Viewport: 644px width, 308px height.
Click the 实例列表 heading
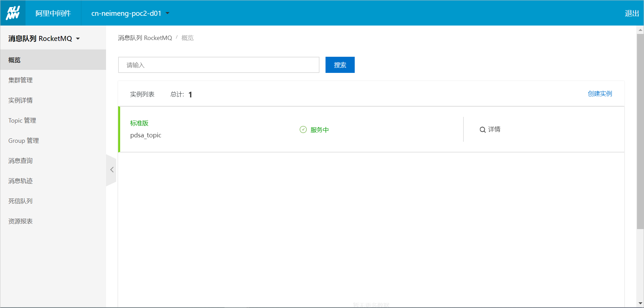142,94
